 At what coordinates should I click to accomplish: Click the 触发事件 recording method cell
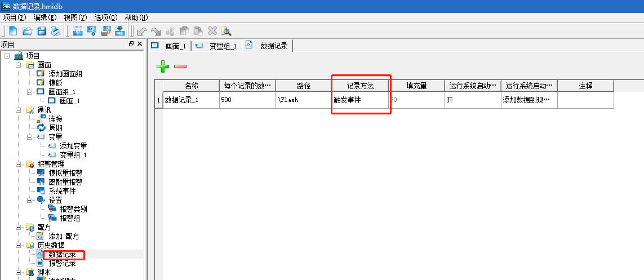pyautogui.click(x=360, y=100)
